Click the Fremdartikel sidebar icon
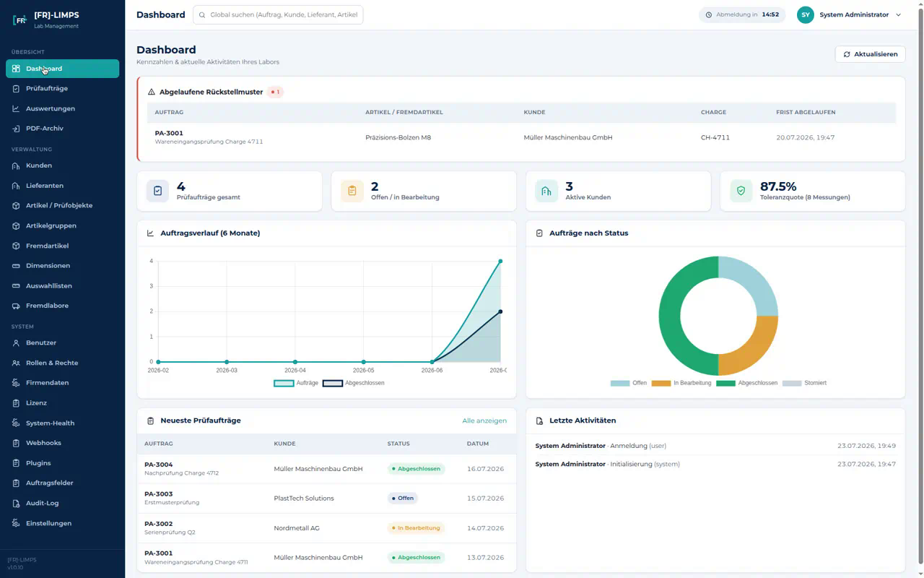Screen dimensions: 924x578 tap(16, 246)
